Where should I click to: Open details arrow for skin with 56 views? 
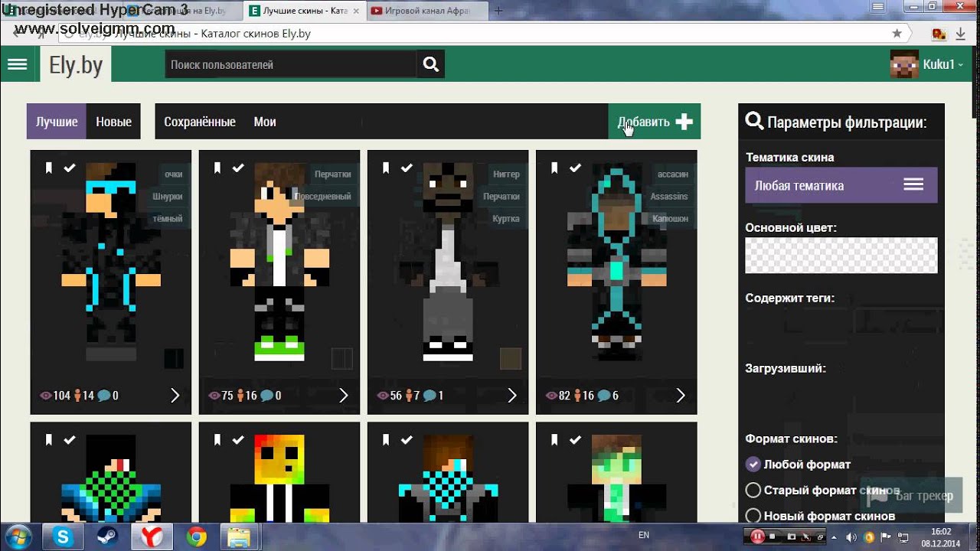click(x=511, y=396)
